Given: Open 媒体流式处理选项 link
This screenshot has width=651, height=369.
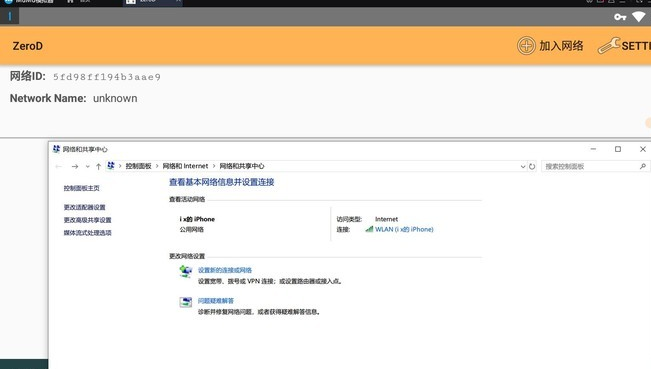Looking at the screenshot, I should pyautogui.click(x=87, y=233).
